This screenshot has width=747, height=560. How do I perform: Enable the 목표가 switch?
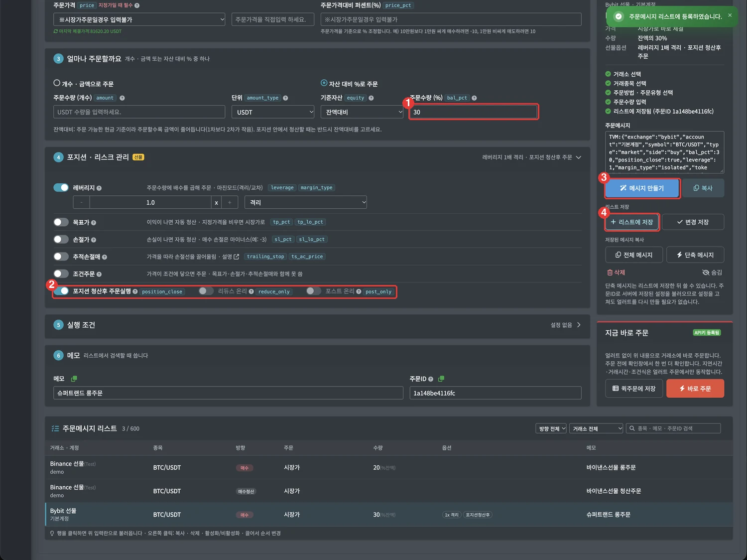pos(61,222)
